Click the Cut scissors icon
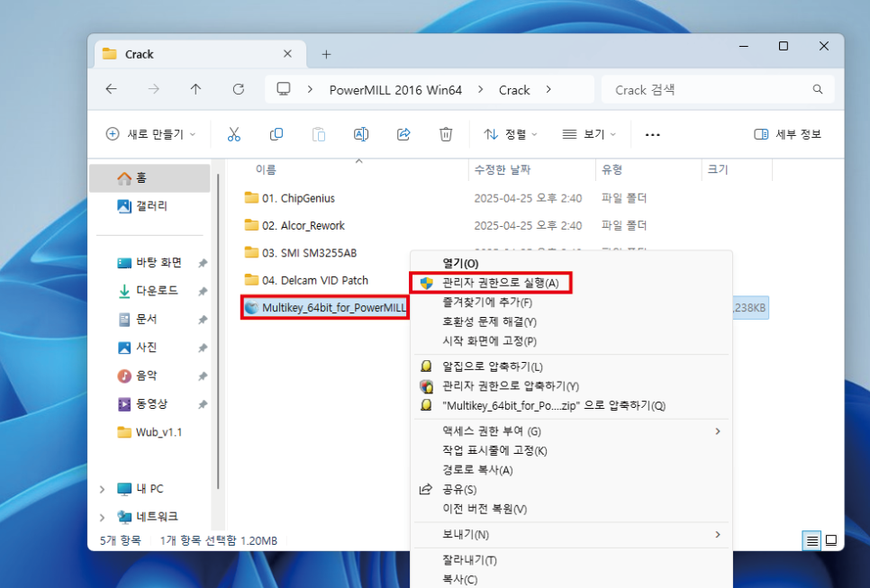Image resolution: width=870 pixels, height=588 pixels. pos(233,134)
